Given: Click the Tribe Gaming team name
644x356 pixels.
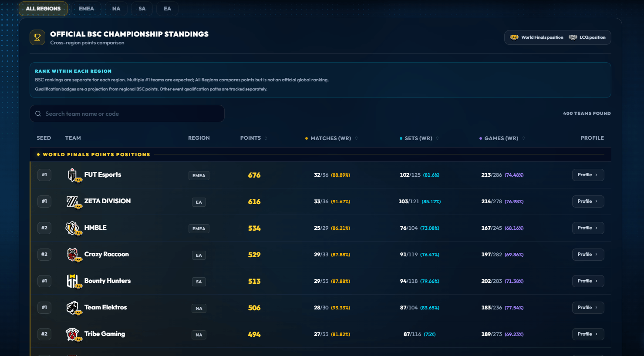Looking at the screenshot, I should pos(105,334).
